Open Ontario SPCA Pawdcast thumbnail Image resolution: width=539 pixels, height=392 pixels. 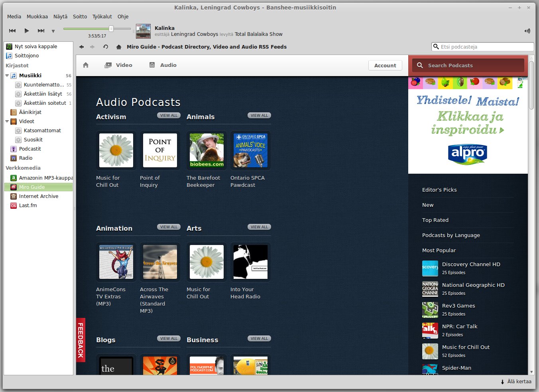250,150
